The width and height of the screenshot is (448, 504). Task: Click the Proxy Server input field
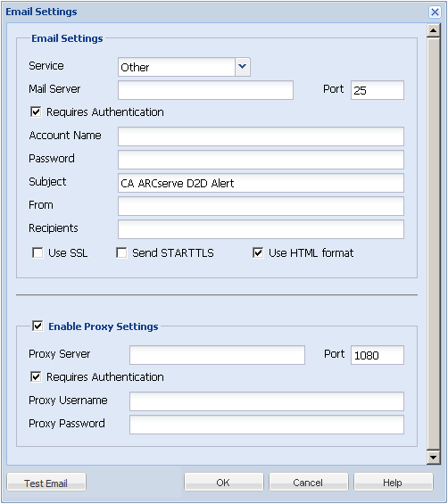(x=217, y=355)
